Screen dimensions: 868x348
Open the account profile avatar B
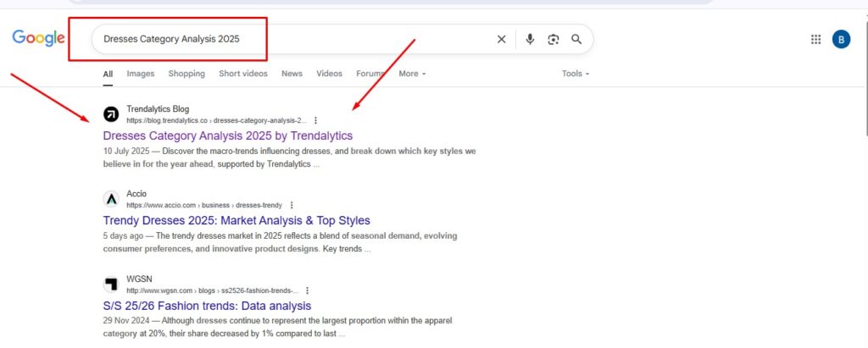pyautogui.click(x=841, y=39)
